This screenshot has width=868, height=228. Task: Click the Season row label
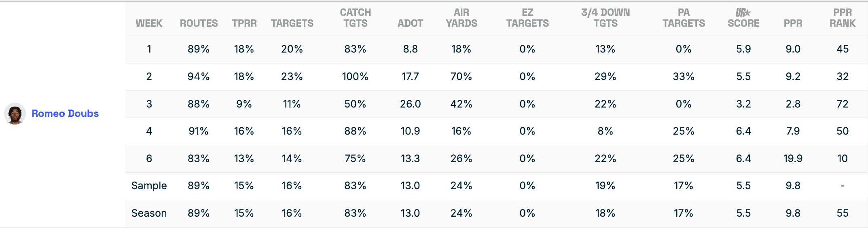149,213
